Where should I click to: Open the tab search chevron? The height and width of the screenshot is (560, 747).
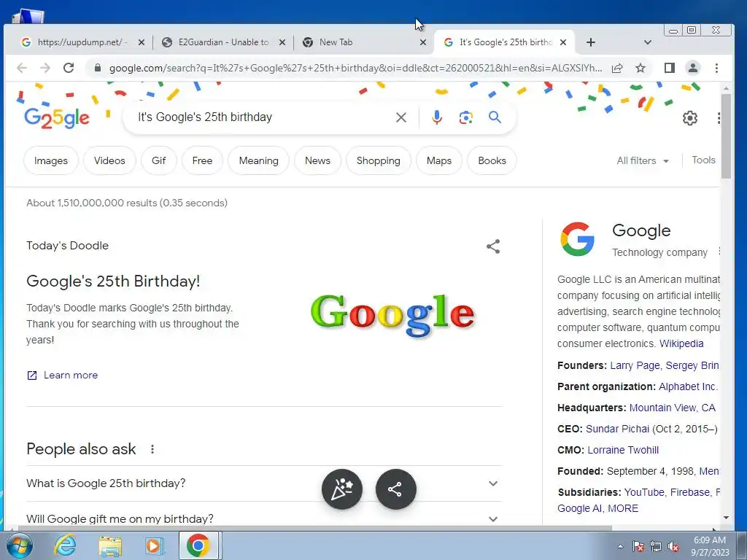(x=648, y=42)
